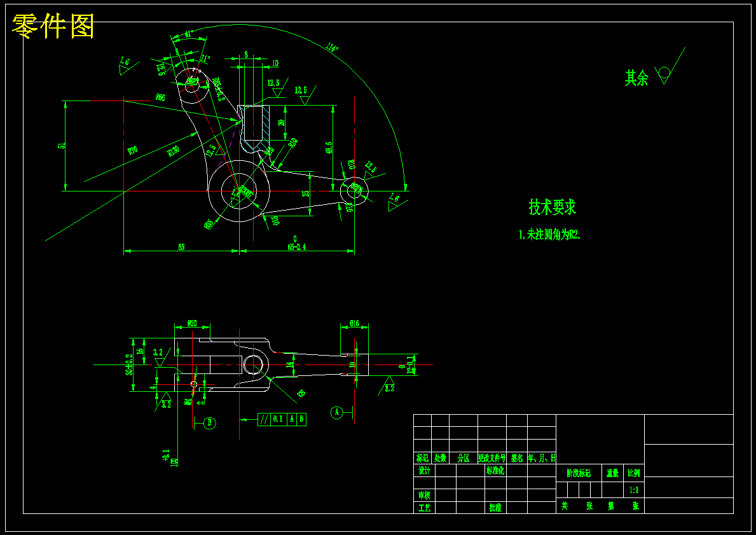Viewport: 756px width, 535px height.
Task: Click the 1:1 scale value
Action: click(634, 490)
